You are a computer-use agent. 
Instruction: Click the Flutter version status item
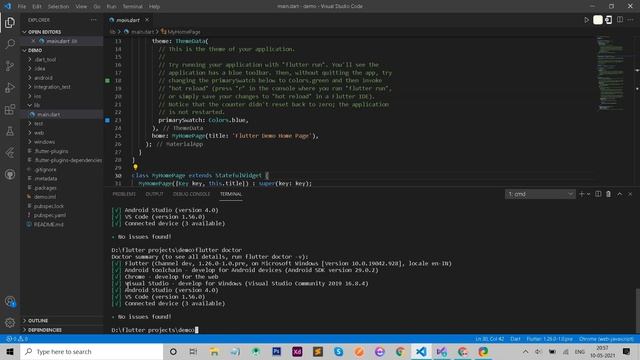(549, 339)
